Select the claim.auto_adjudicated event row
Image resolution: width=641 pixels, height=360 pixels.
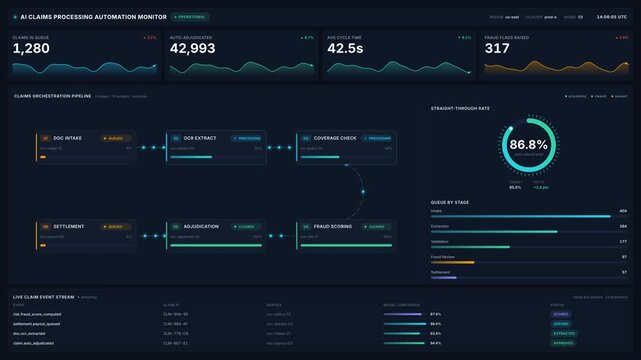320,343
